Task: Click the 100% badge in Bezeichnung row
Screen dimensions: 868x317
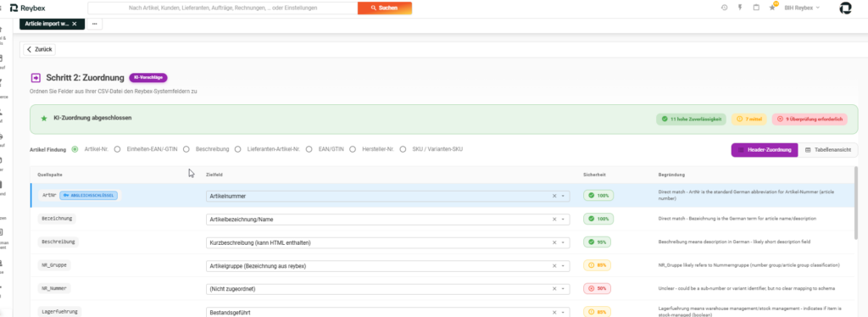Action: pyautogui.click(x=598, y=219)
